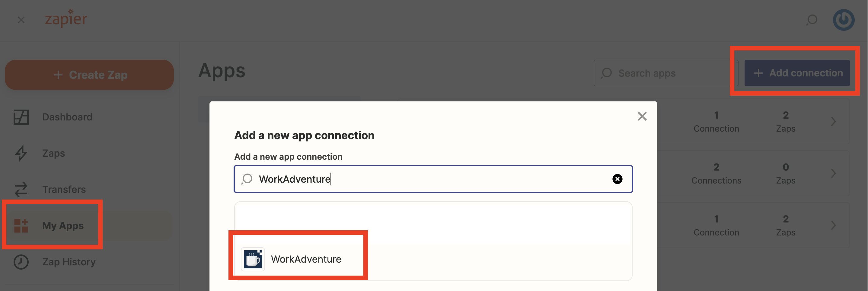Expand the row showing 2 Connections
The image size is (868, 291).
point(833,173)
